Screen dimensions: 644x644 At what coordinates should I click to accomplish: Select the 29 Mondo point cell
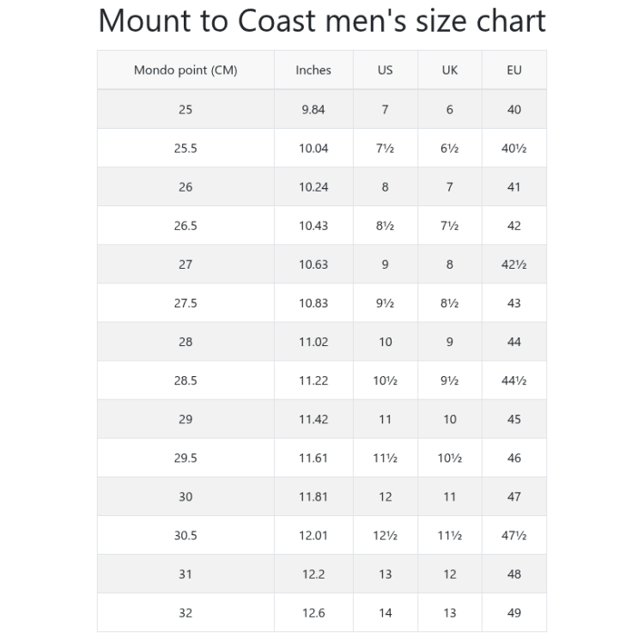[185, 419]
